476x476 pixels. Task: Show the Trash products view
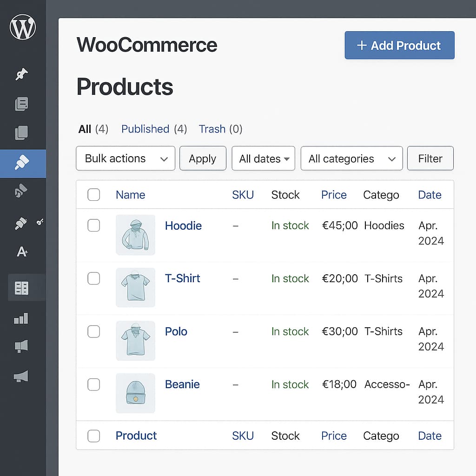point(212,129)
